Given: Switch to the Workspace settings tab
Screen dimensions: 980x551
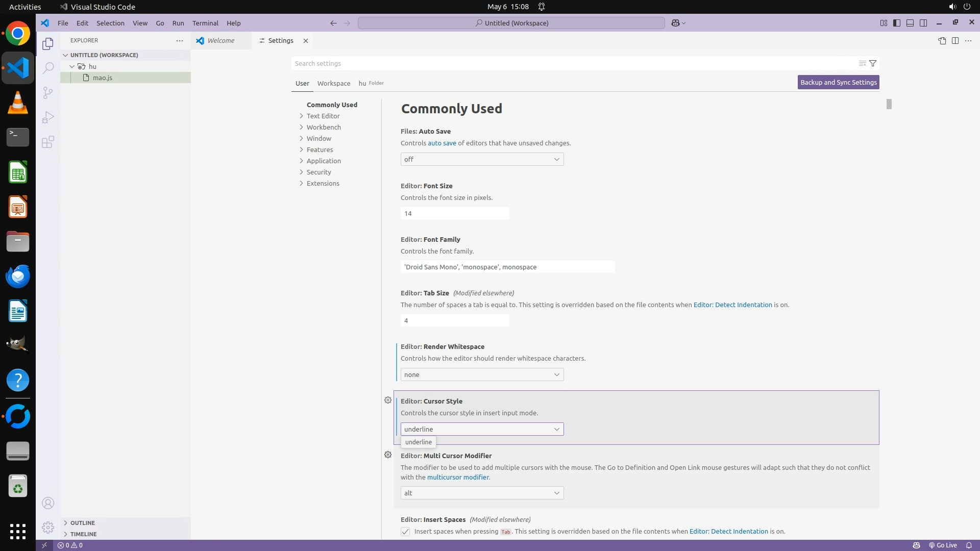Looking at the screenshot, I should coord(333,83).
